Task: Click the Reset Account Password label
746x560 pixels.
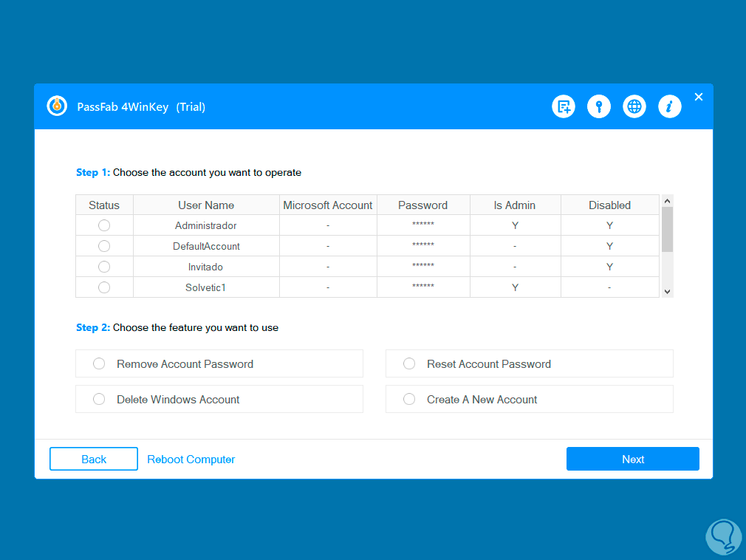Action: 489,364
